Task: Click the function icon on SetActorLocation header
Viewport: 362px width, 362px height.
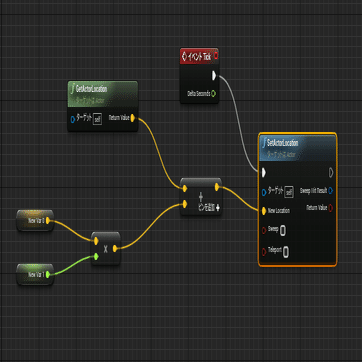Action: (x=264, y=143)
